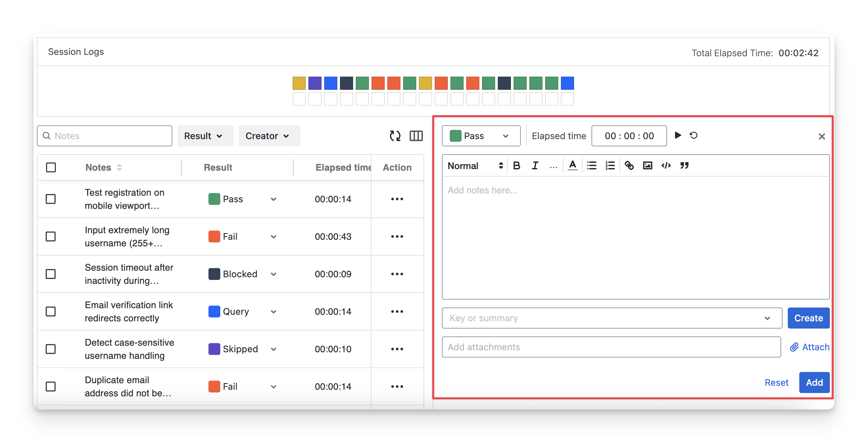Toggle the select-all checkbox in table header
The height and width of the screenshot is (443, 868).
click(51, 167)
